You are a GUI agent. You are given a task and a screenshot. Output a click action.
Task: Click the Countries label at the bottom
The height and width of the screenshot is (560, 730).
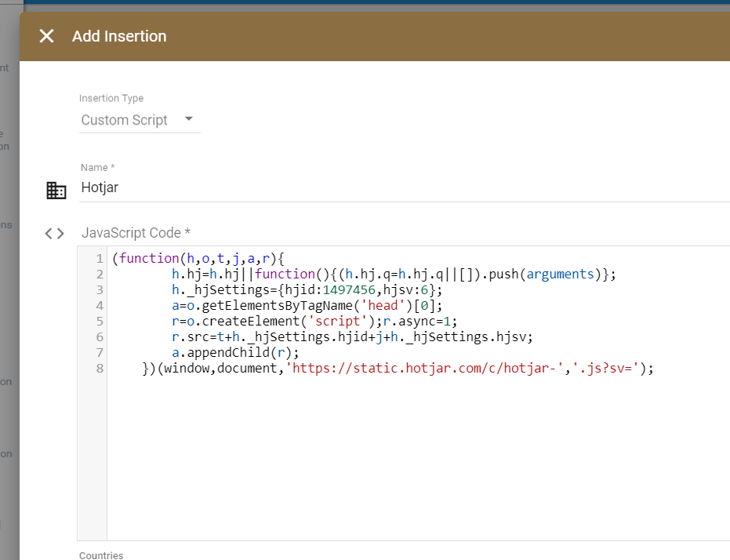point(101,555)
